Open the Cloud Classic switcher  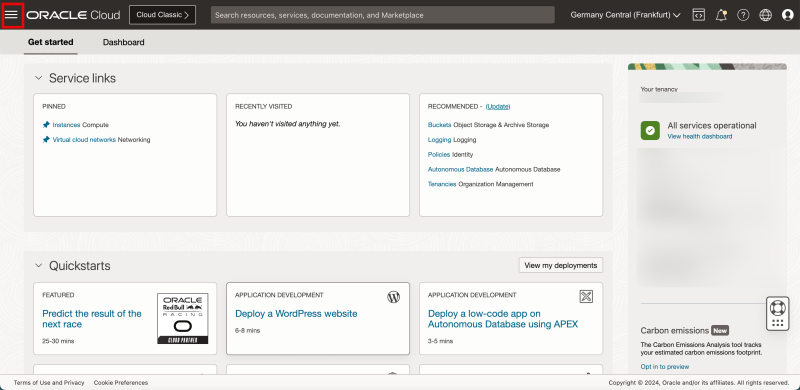pyautogui.click(x=162, y=15)
